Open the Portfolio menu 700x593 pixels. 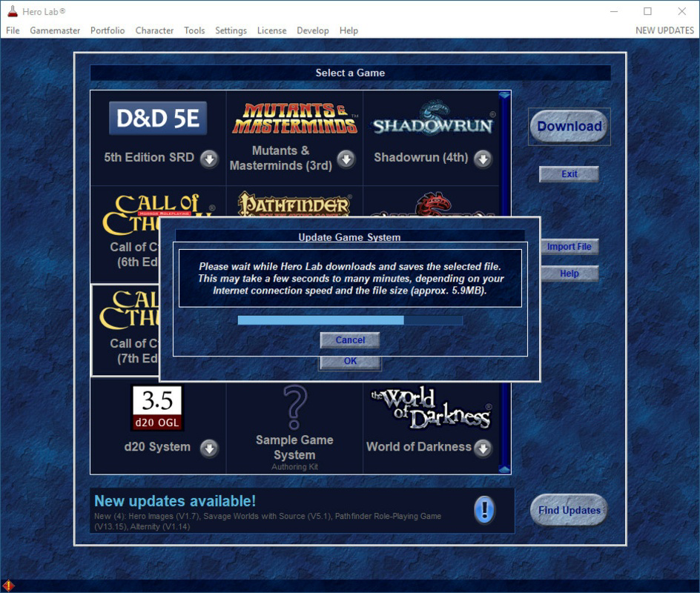coord(108,30)
